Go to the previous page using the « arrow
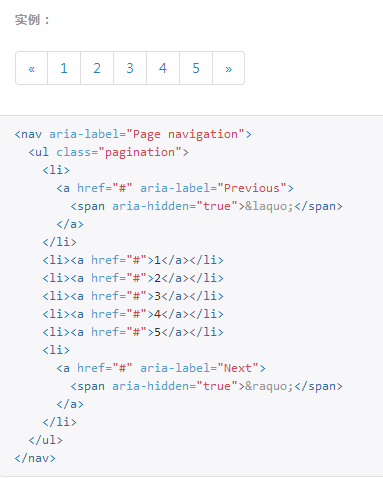383x478 pixels. 32,68
